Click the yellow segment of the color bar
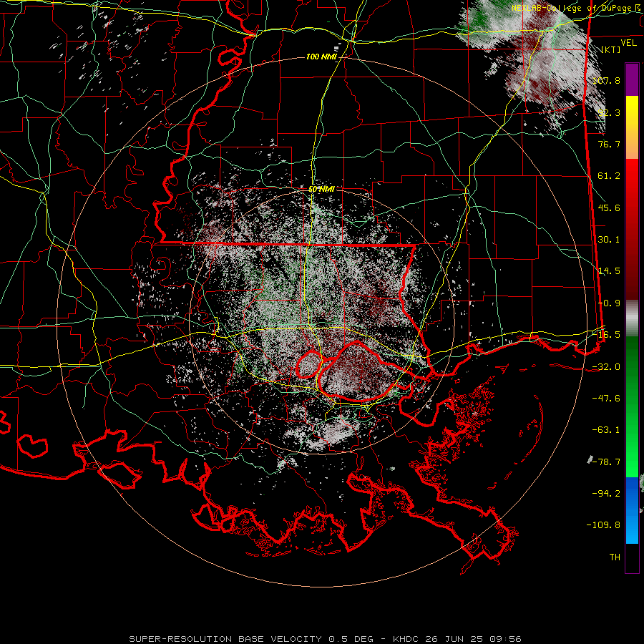Image resolution: width=644 pixels, height=644 pixels. pos(632,127)
